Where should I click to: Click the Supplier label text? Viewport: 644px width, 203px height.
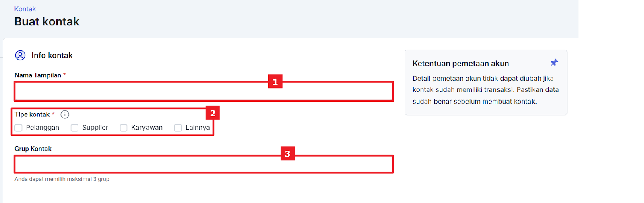pos(95,128)
